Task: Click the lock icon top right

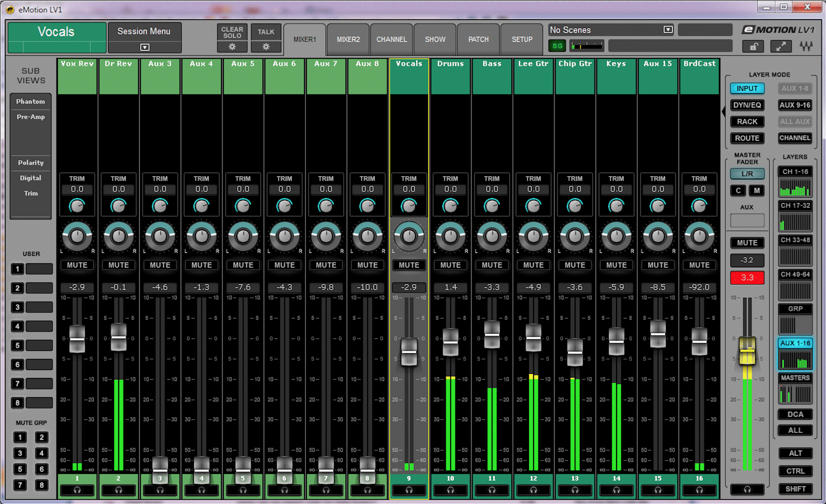Action: pyautogui.click(x=753, y=47)
